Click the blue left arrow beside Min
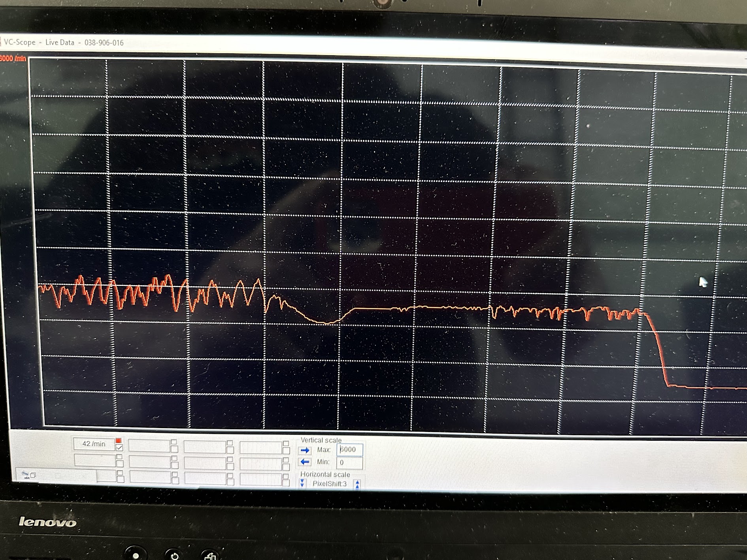 click(x=305, y=462)
